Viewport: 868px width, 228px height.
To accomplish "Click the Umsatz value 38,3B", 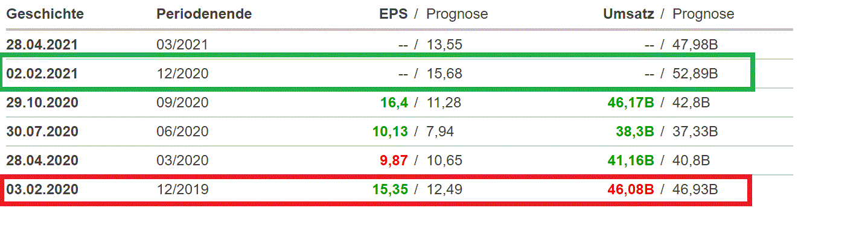I will tap(636, 131).
